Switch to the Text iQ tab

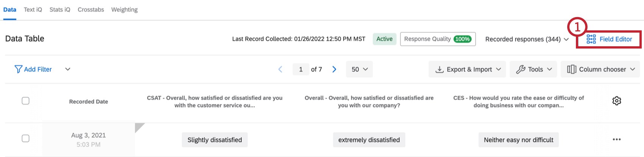(x=33, y=9)
